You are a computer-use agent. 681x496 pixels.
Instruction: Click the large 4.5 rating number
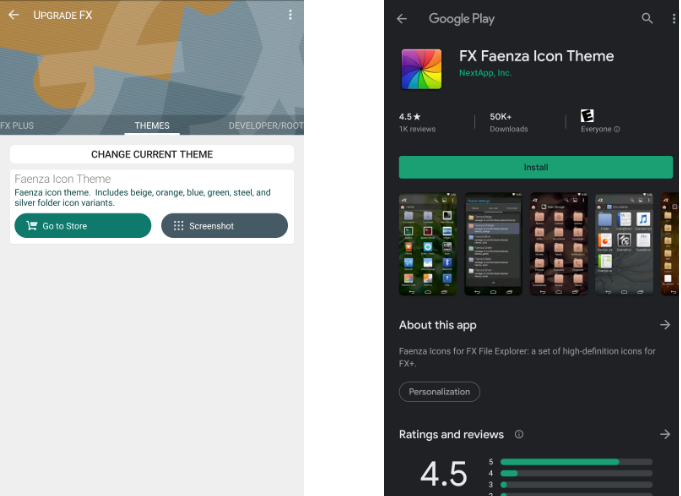pos(443,474)
